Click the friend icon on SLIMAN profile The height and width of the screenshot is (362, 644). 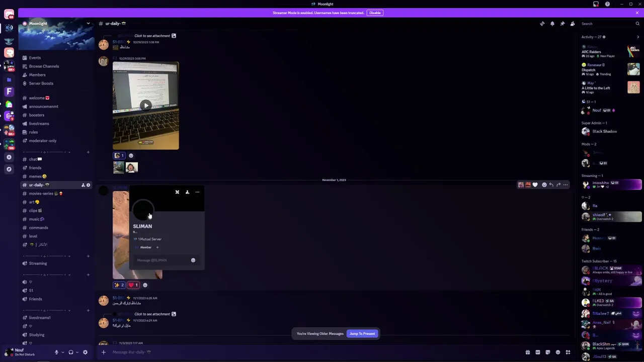pos(187,192)
